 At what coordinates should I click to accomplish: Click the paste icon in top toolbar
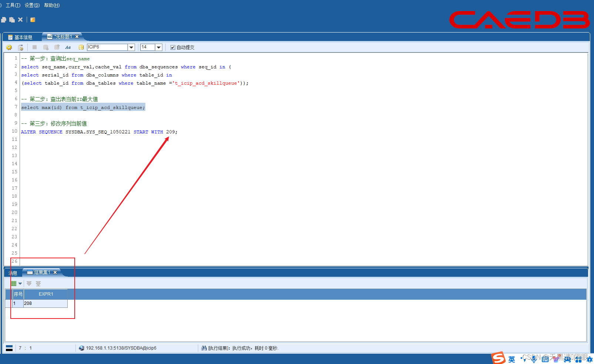click(12, 20)
